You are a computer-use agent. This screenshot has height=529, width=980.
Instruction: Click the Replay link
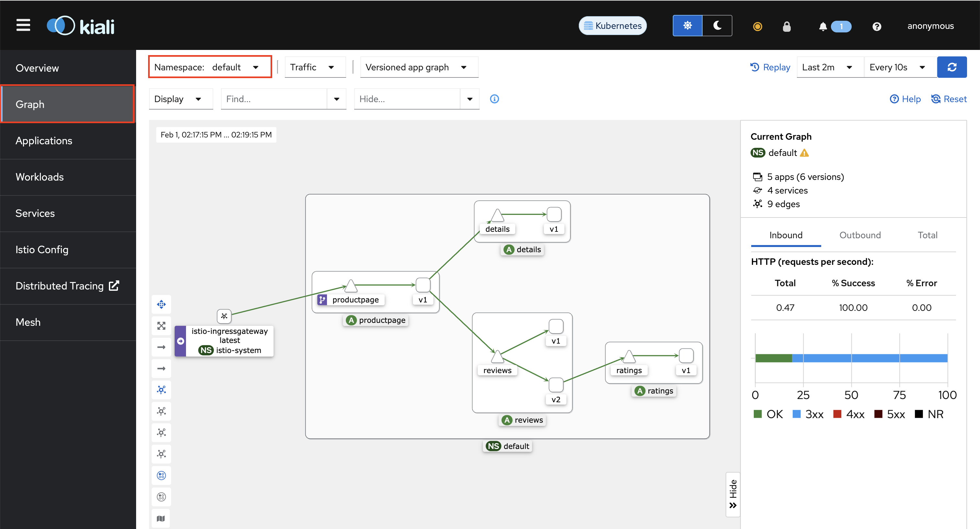[x=770, y=67]
